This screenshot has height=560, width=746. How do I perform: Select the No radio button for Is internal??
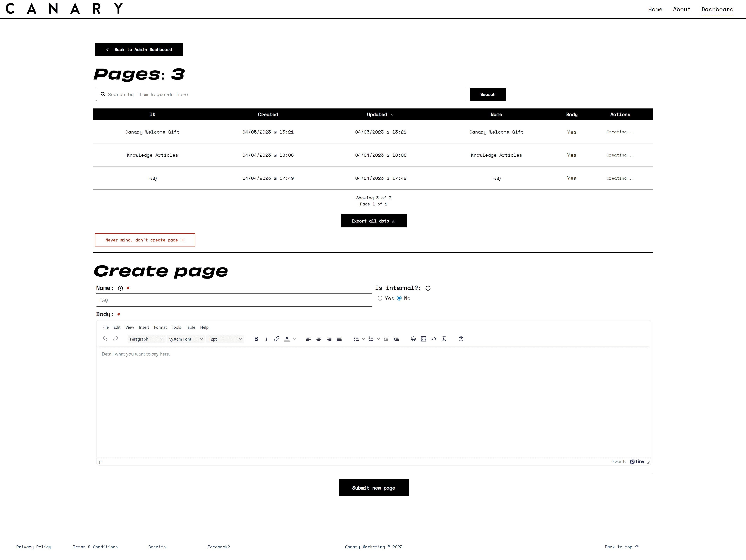click(399, 298)
